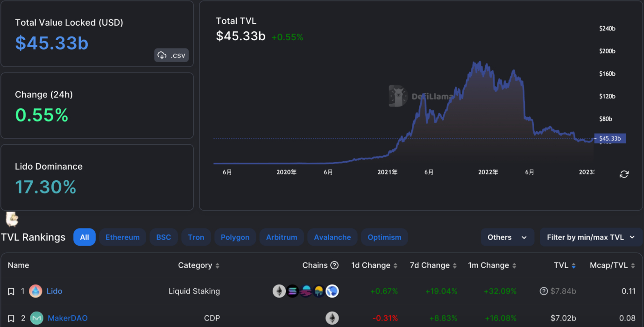Download the TVL data as .csv

coord(171,55)
